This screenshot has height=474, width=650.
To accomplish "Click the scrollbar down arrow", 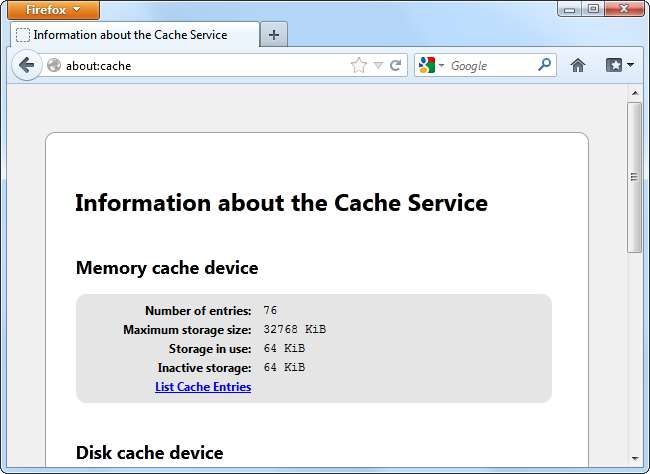I will (634, 457).
